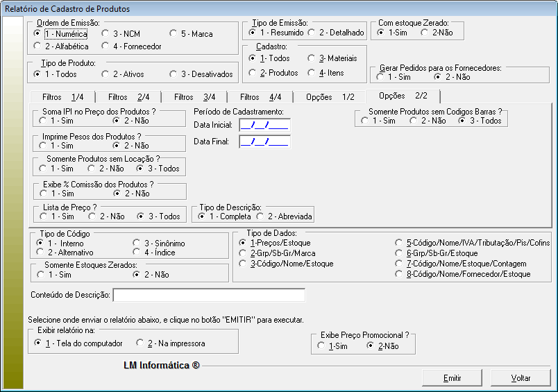558x392 pixels.
Task: Click the Data Final date field
Action: point(264,142)
